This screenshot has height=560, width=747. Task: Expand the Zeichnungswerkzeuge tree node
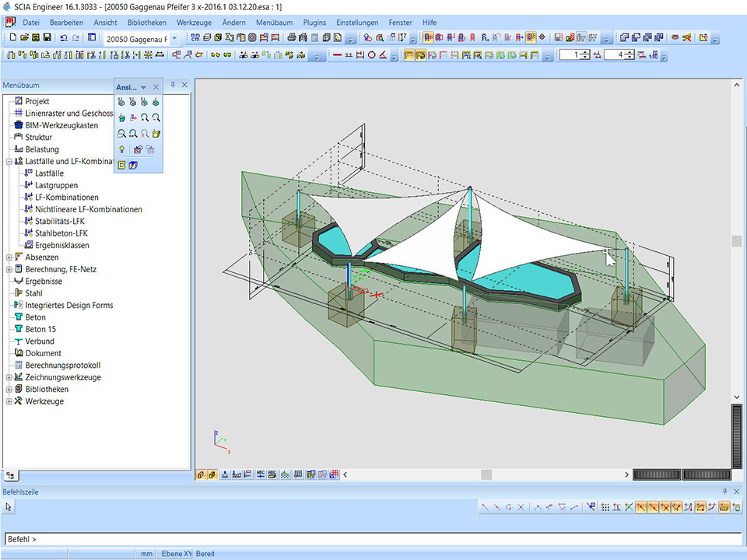tap(9, 377)
